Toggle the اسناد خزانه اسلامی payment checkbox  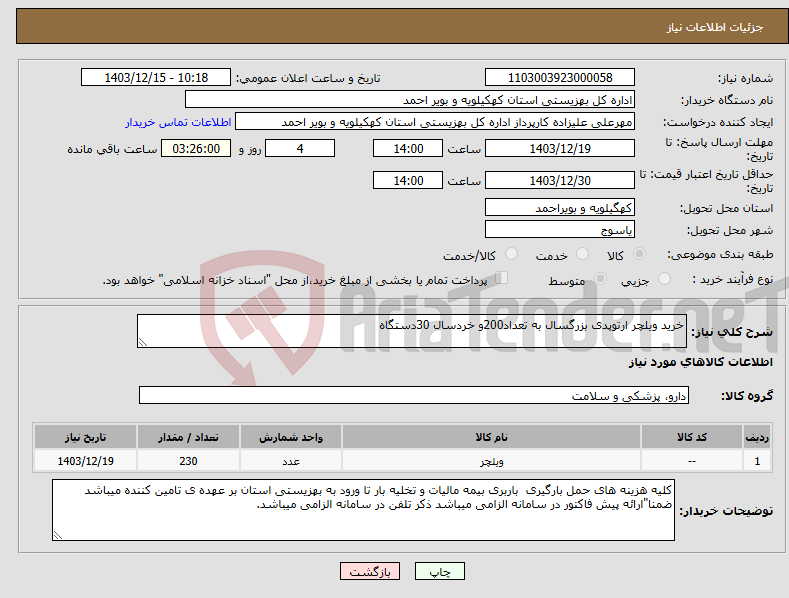pos(502,278)
